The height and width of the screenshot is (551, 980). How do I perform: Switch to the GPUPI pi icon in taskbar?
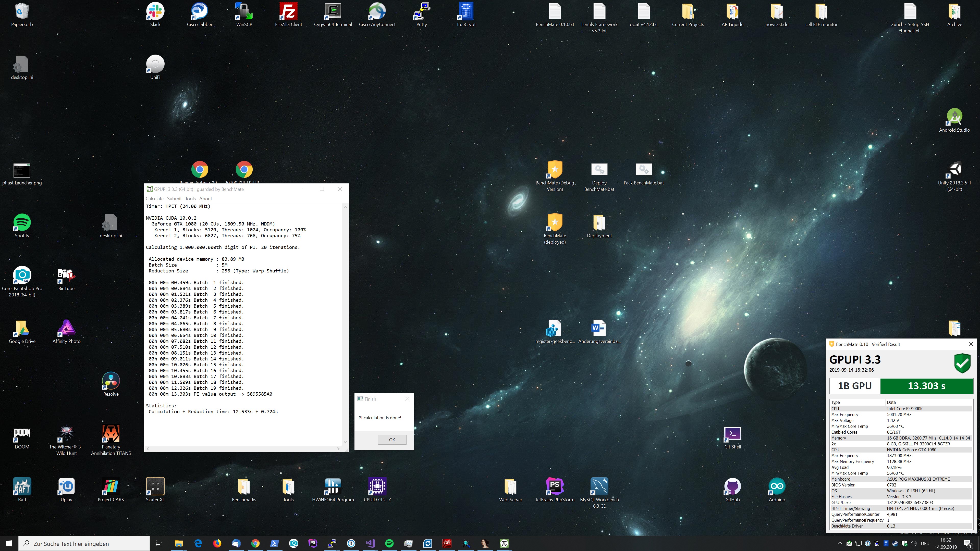tap(504, 543)
